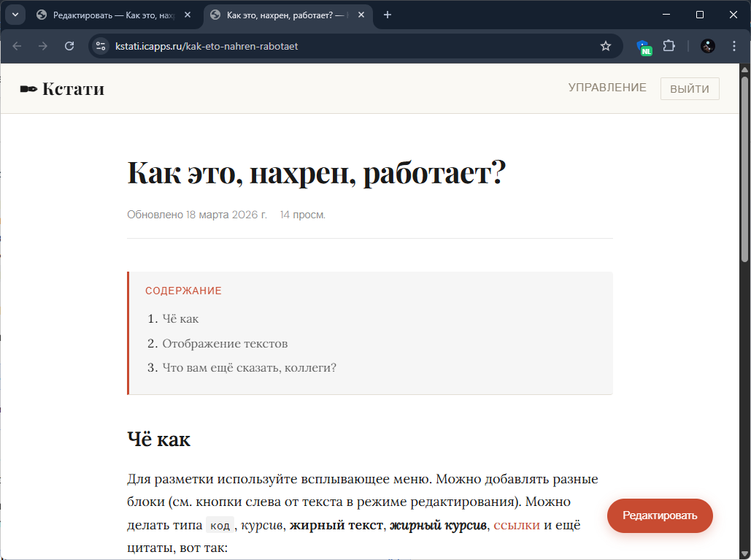Expand the tab search dropdown arrow
This screenshot has height=560, width=751.
(x=15, y=15)
